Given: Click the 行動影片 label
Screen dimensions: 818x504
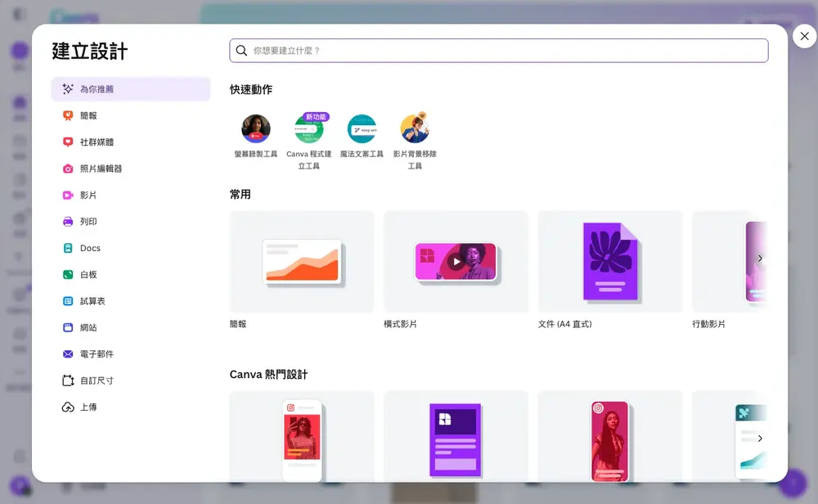Looking at the screenshot, I should tap(709, 324).
